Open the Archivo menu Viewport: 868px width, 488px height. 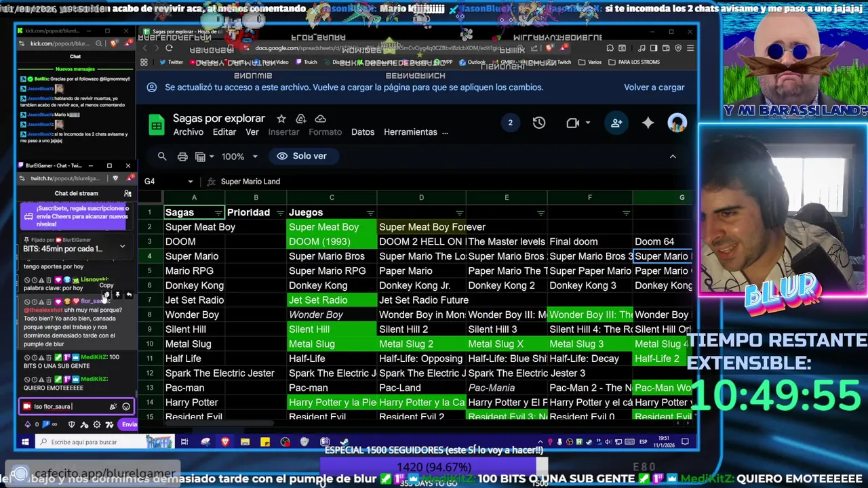[188, 132]
